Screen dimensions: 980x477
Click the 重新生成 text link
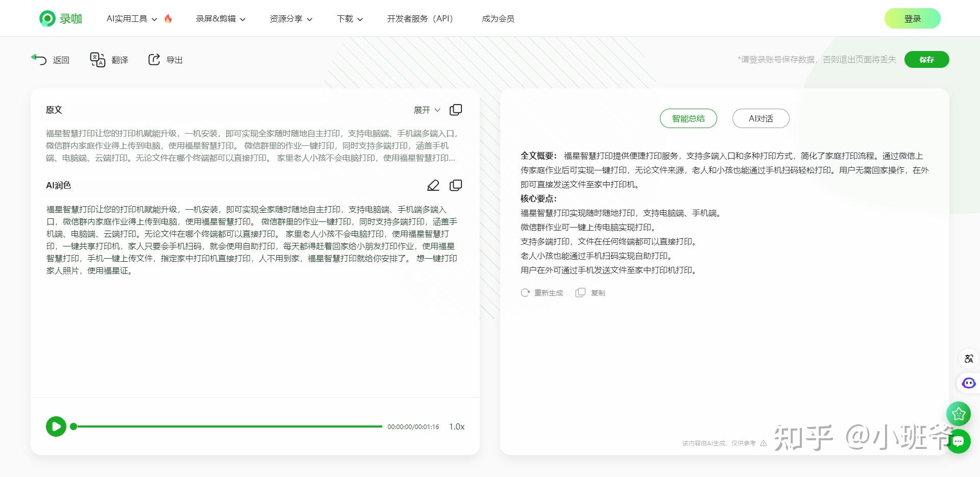point(549,293)
